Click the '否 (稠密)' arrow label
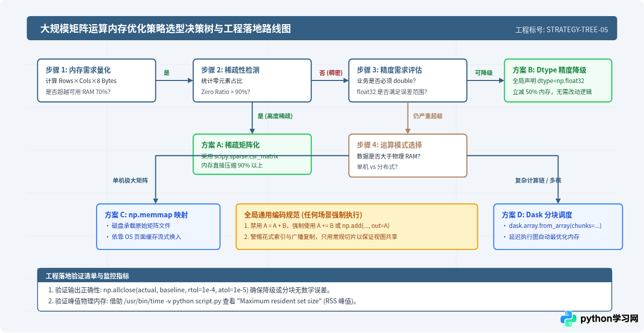The image size is (644, 333). pyautogui.click(x=331, y=72)
